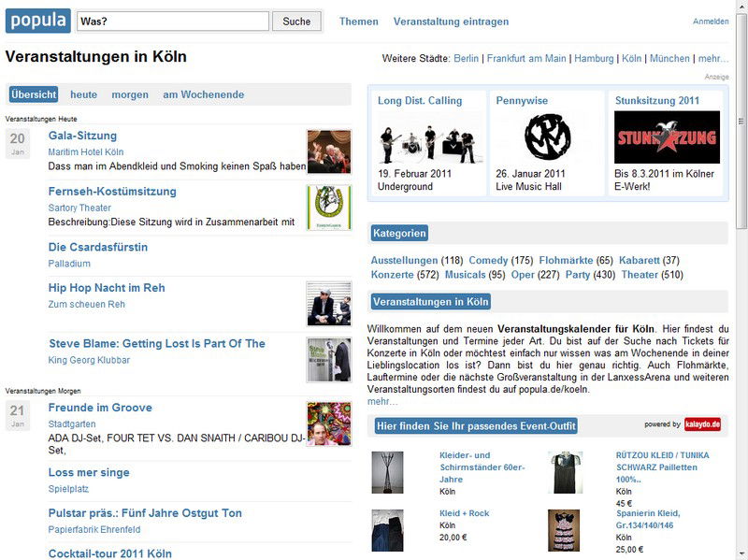Click the kalaydo.de logo
Viewport: 748px width, 560px height.
702,424
